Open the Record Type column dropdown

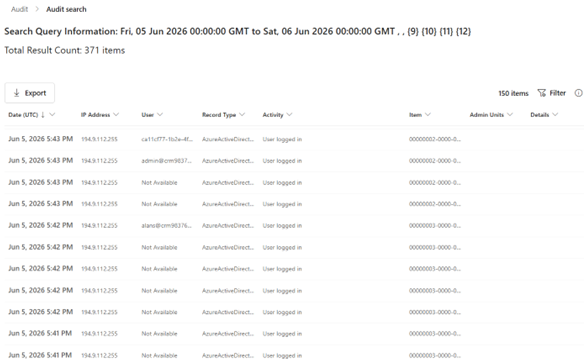(x=242, y=115)
